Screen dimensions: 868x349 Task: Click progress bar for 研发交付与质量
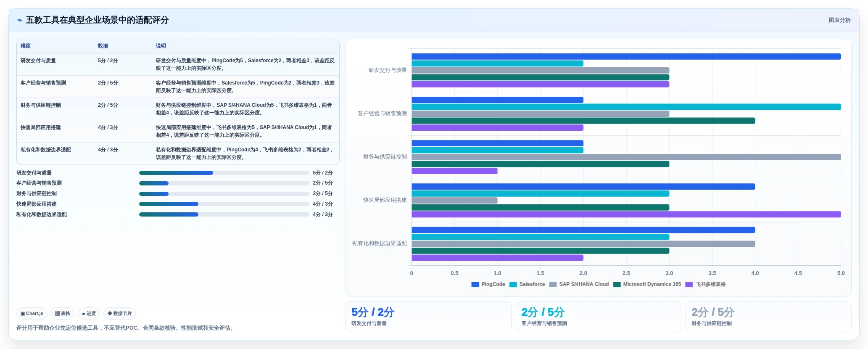tap(224, 173)
